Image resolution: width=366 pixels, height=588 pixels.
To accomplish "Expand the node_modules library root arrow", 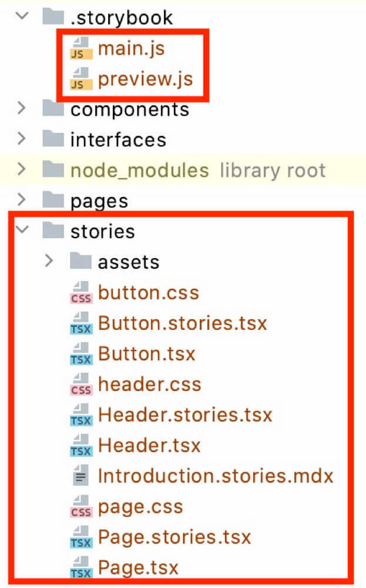I will click(22, 171).
